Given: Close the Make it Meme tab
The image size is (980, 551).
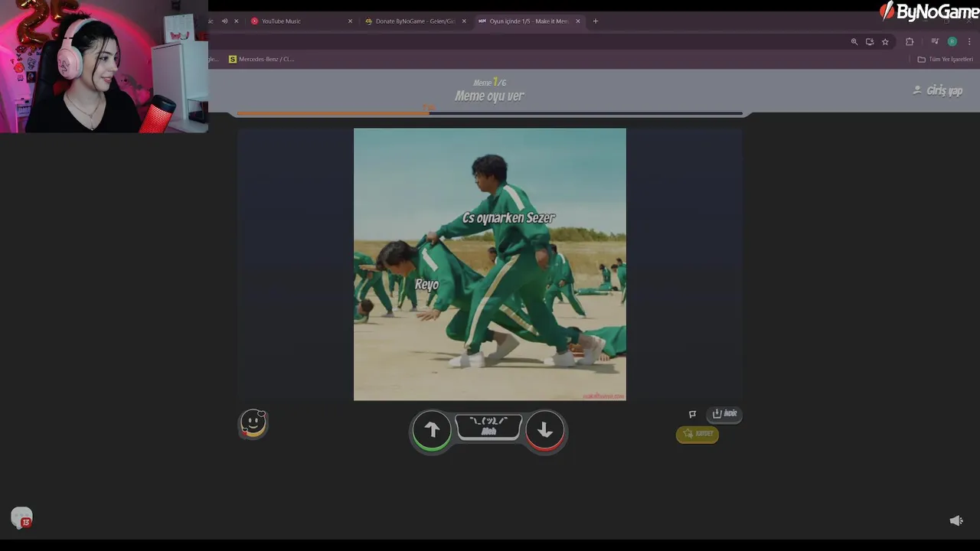Looking at the screenshot, I should (x=578, y=21).
